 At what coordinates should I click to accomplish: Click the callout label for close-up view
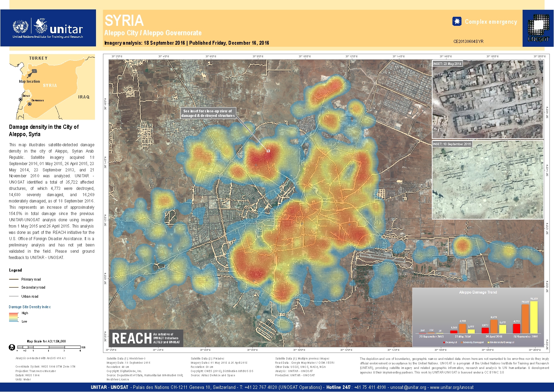[208, 113]
